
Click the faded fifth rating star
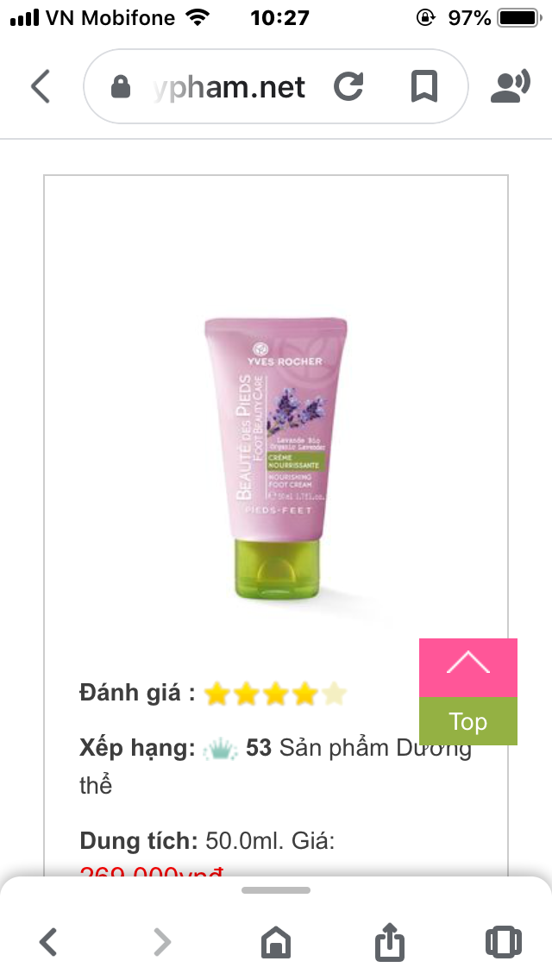(x=335, y=694)
